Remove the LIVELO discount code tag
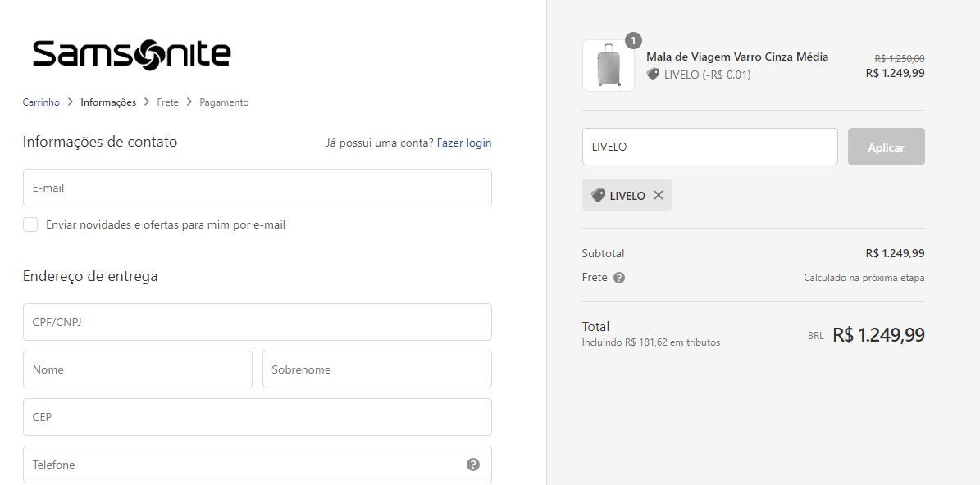Image resolution: width=980 pixels, height=485 pixels. (x=659, y=195)
